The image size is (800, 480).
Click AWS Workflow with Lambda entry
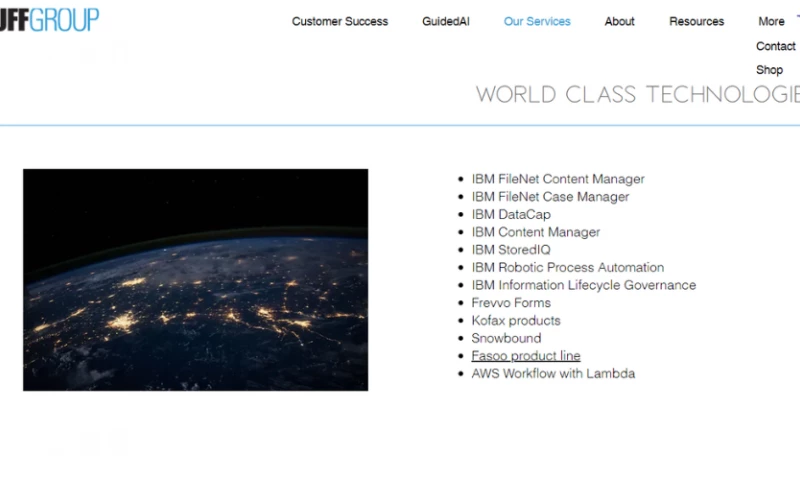pyautogui.click(x=552, y=374)
